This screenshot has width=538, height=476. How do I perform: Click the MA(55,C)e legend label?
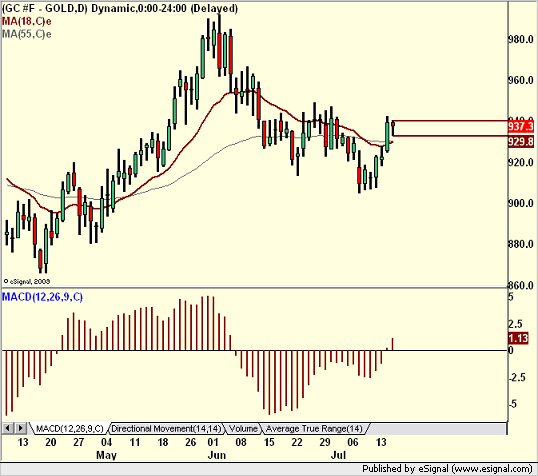(x=26, y=34)
